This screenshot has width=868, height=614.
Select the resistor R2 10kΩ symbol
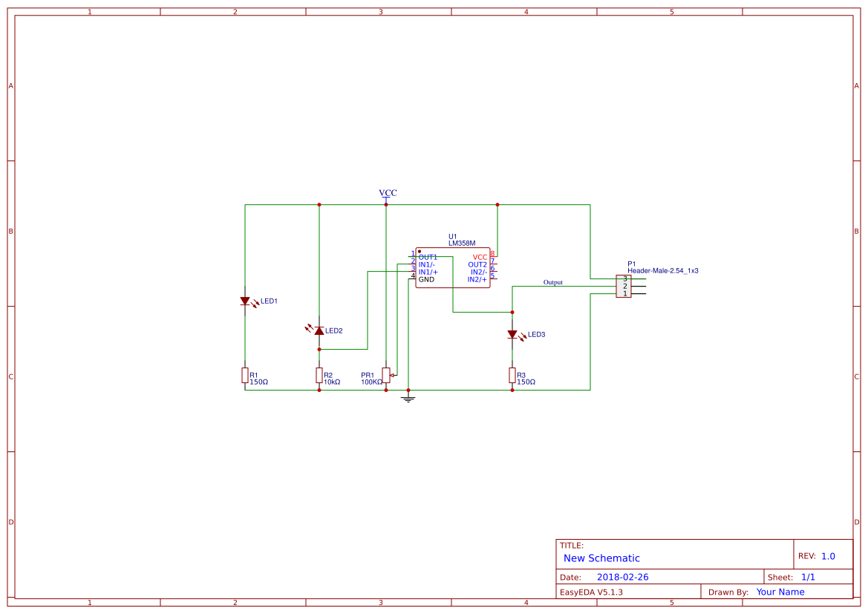pos(319,376)
